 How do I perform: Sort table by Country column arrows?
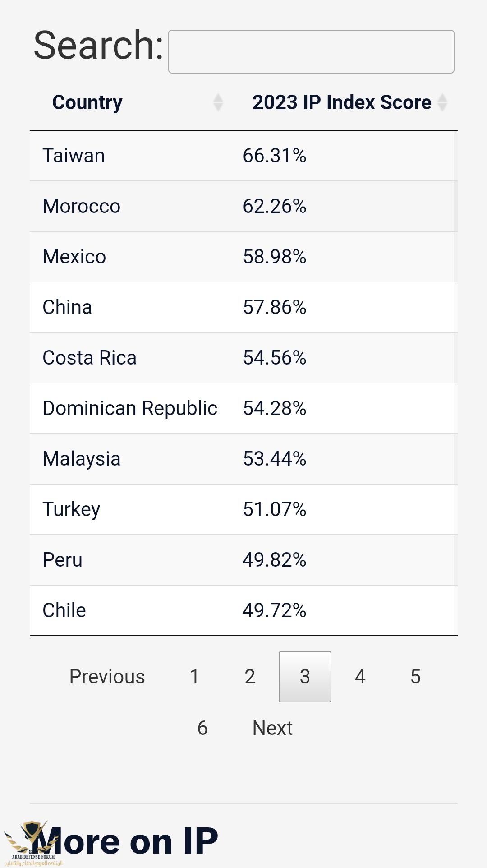(x=218, y=102)
